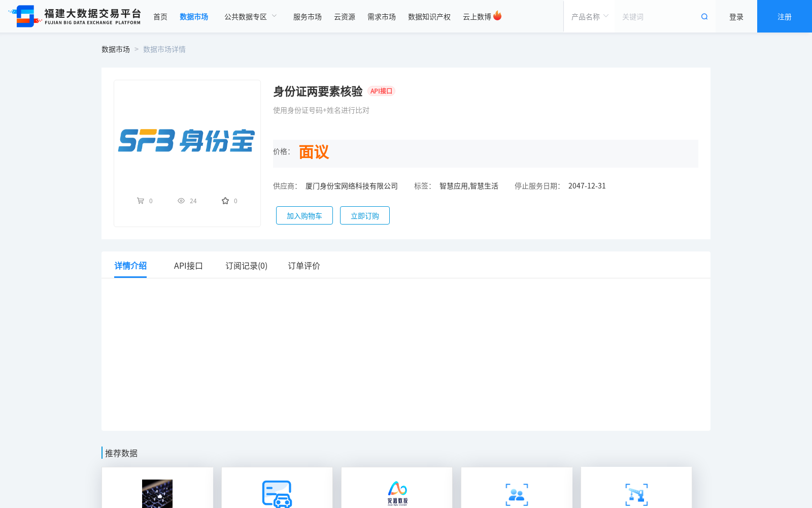This screenshot has width=812, height=508.
Task: Click the API接口 tag badge
Action: click(381, 91)
